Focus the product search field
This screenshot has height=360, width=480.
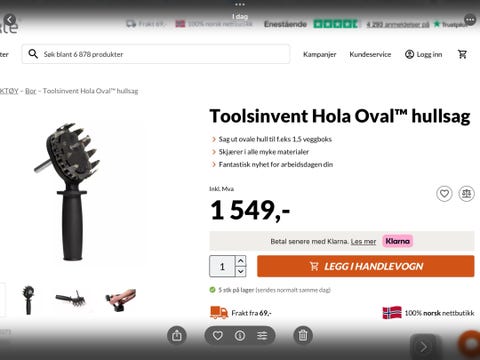(156, 54)
